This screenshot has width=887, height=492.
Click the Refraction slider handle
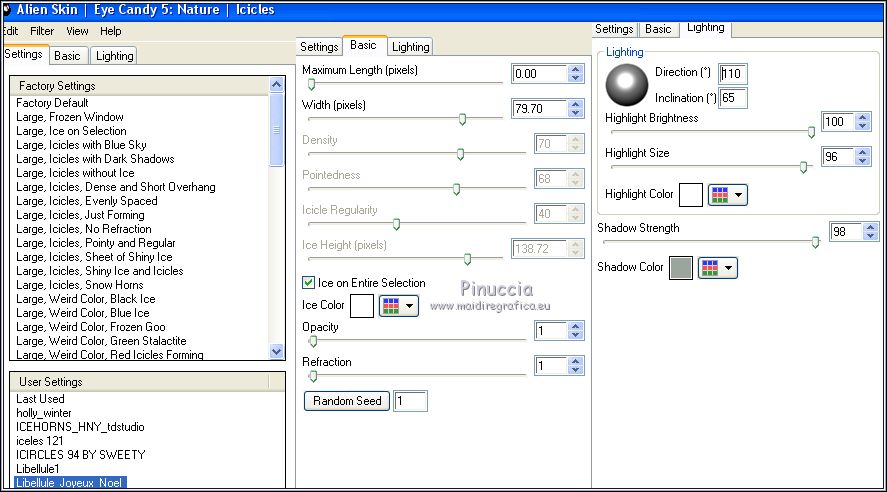(x=313, y=376)
